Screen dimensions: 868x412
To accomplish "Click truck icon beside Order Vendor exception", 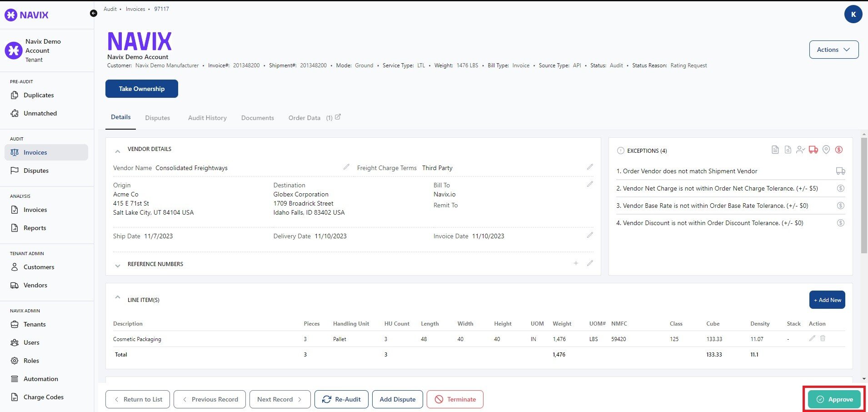I will click(x=841, y=171).
